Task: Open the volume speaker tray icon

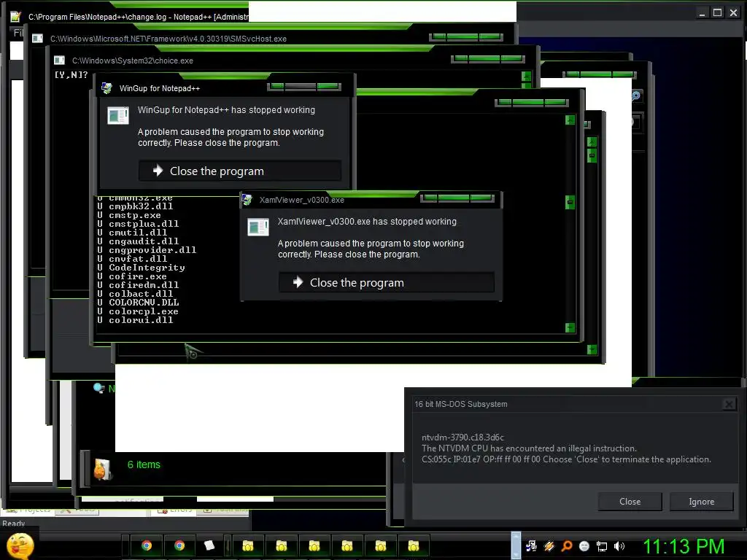Action: (x=619, y=546)
